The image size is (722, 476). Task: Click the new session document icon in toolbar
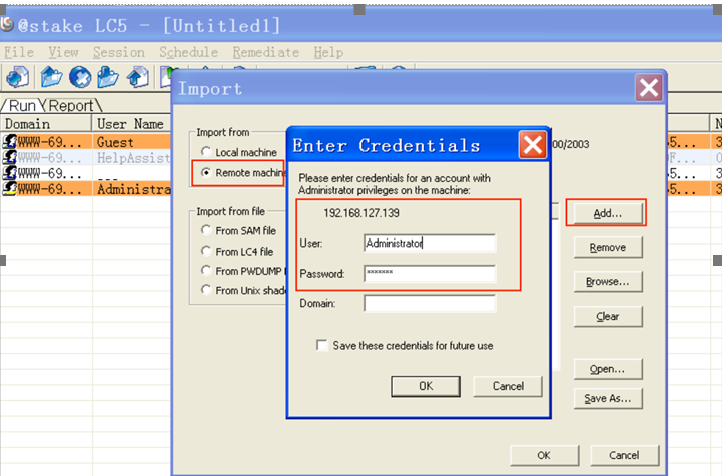pyautogui.click(x=18, y=76)
